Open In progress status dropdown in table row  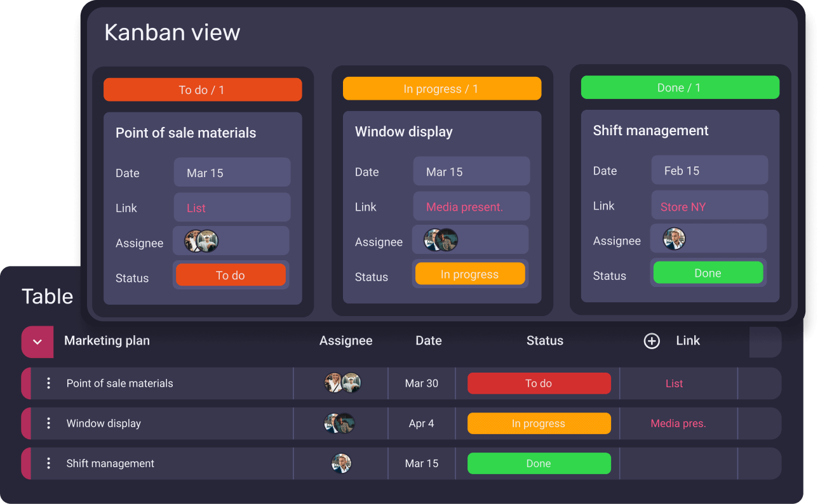(x=539, y=423)
